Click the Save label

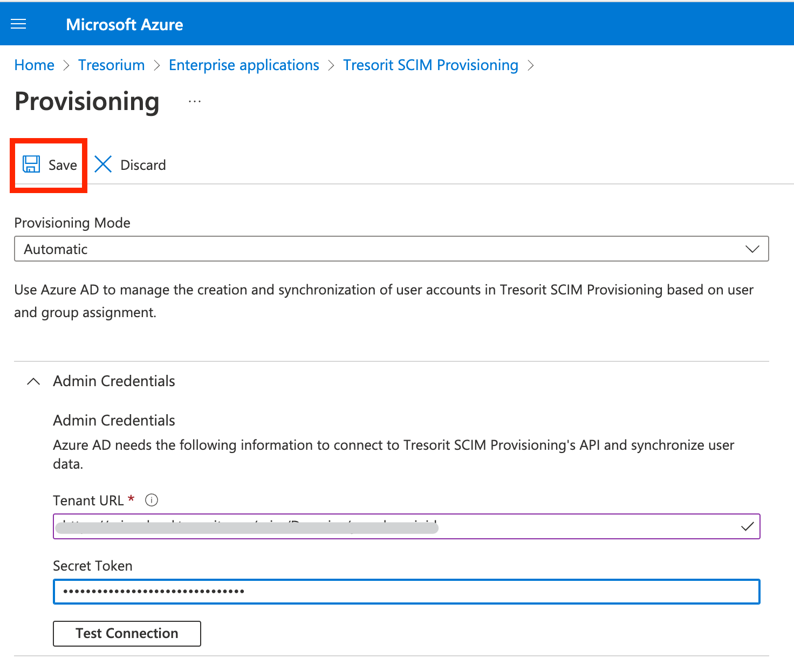pos(63,165)
